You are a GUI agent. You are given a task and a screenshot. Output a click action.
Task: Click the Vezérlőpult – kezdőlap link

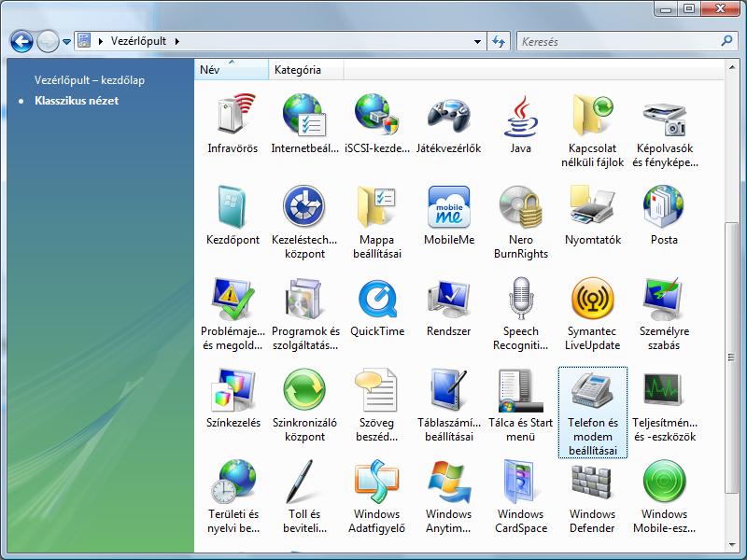[x=90, y=80]
